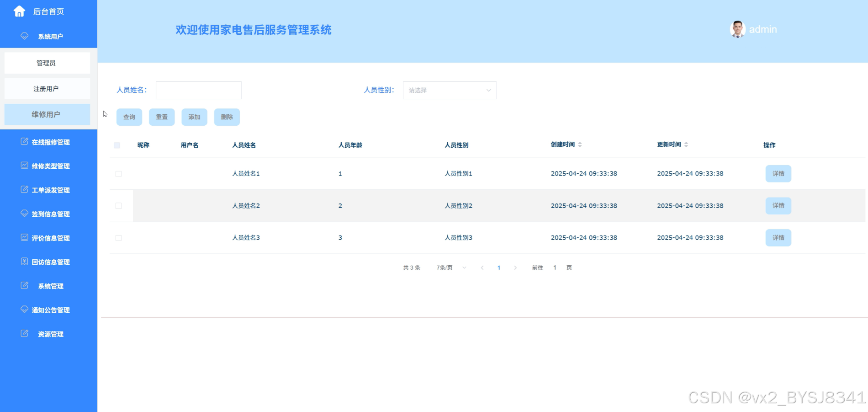
Task: Click the edit icon beside 系统管理
Action: (25, 285)
